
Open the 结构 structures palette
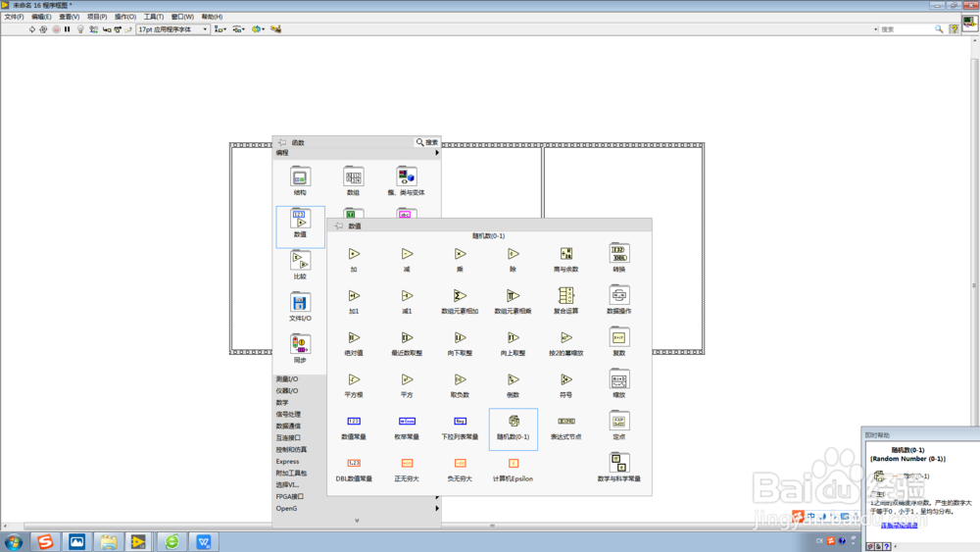coord(300,176)
